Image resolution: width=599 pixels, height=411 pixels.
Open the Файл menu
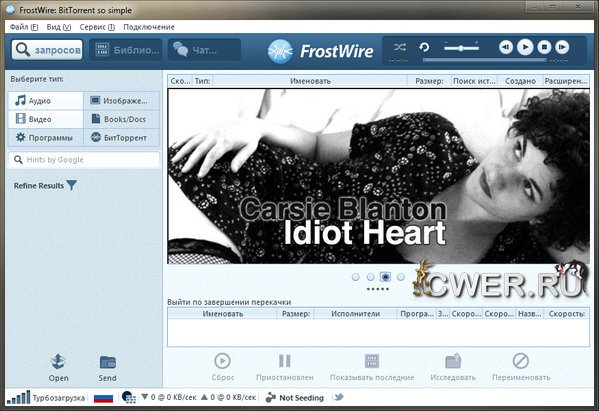24,27
